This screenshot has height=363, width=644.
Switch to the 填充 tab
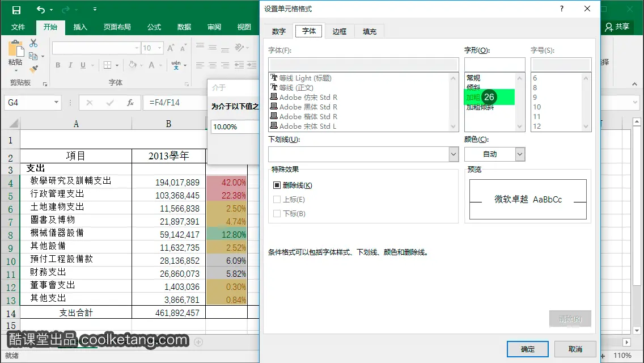(369, 32)
